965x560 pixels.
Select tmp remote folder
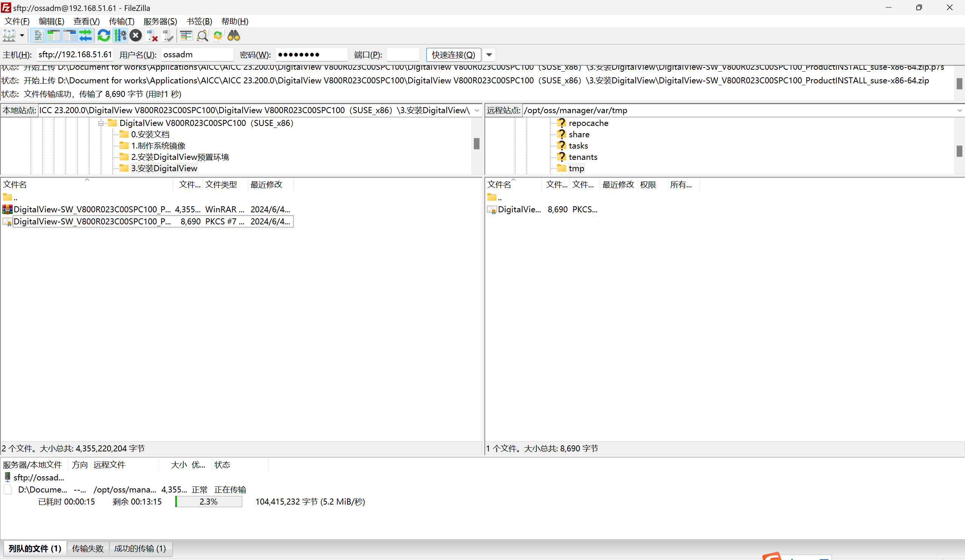click(576, 169)
